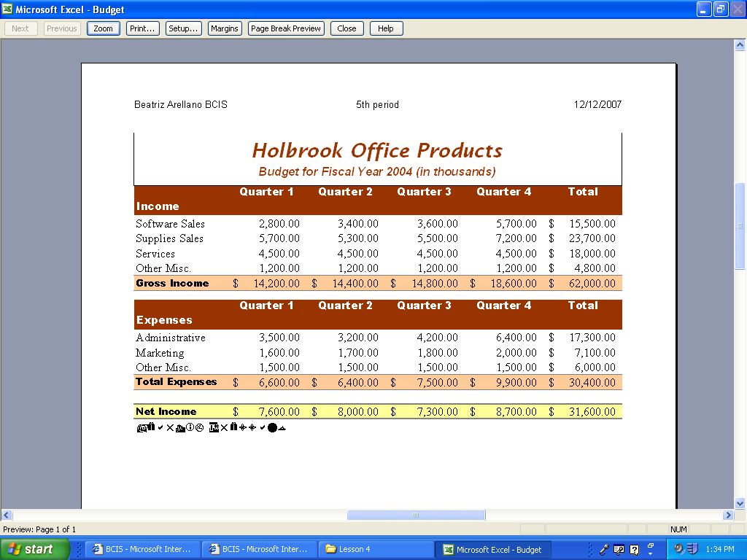Image resolution: width=747 pixels, height=560 pixels.
Task: Click the 'Beatriz Arellano BCIS' header text
Action: coord(181,105)
